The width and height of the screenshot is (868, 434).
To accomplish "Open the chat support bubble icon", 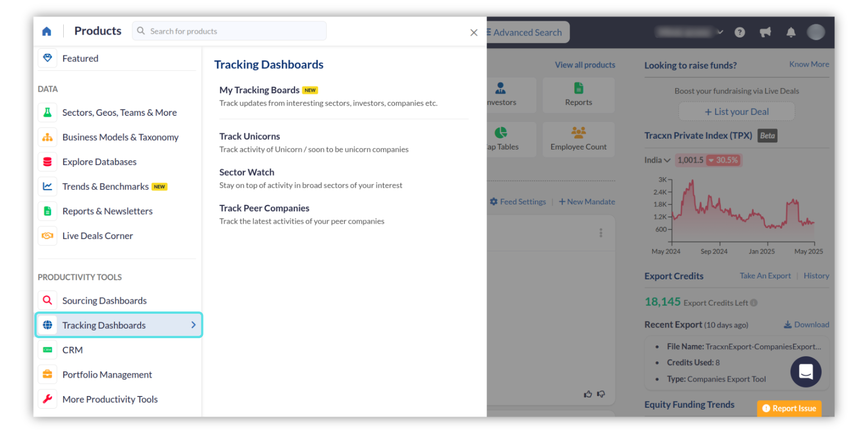I will pos(806,372).
